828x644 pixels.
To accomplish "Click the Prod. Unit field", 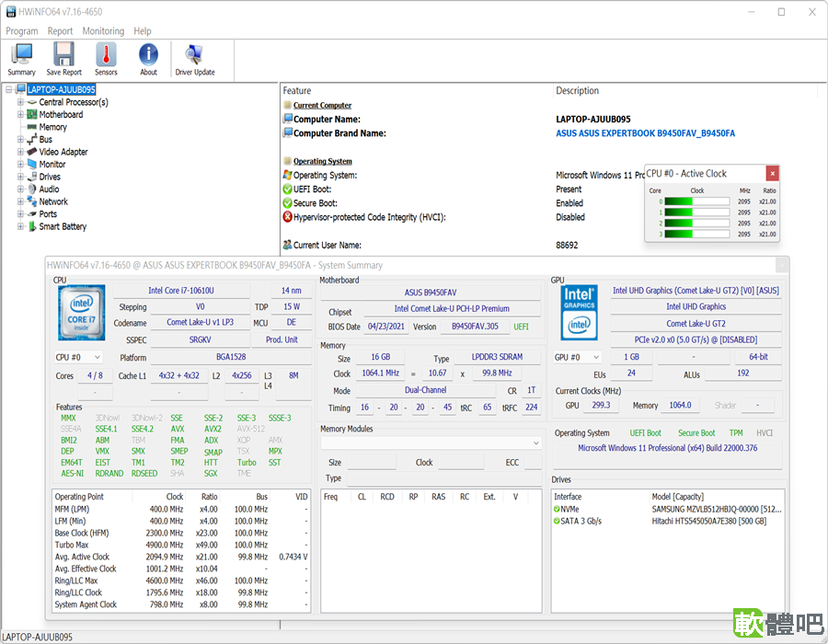I will (282, 340).
